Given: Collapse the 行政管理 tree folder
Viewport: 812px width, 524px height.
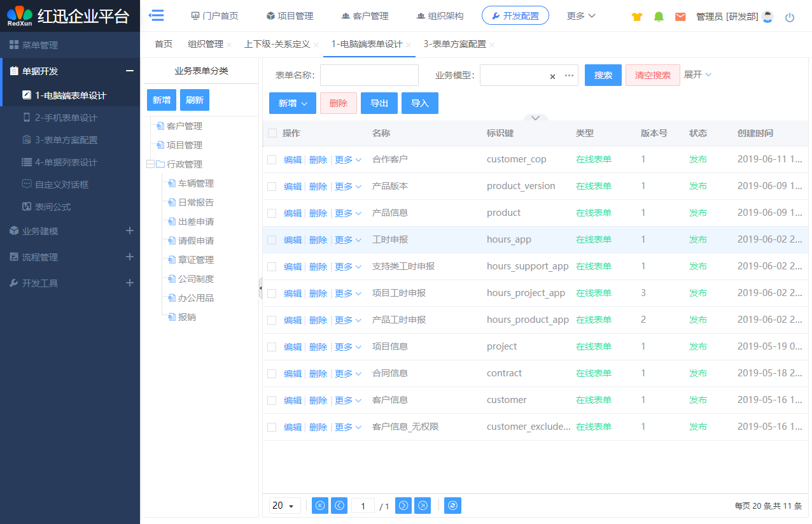Looking at the screenshot, I should pos(151,164).
